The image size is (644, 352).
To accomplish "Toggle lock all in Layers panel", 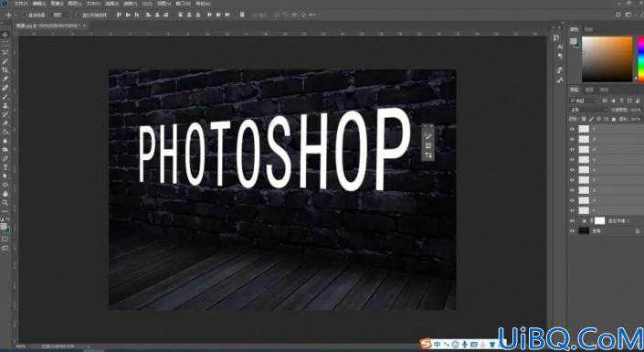I will pyautogui.click(x=614, y=119).
